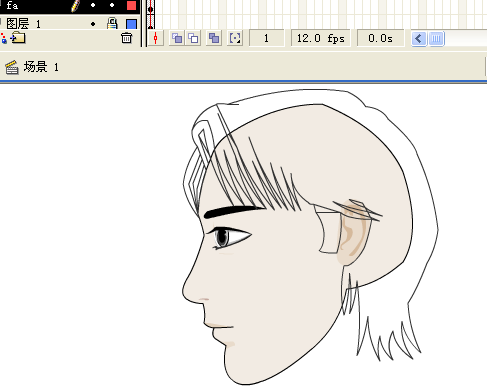This screenshot has width=487, height=387.
Task: Click blue outline color square of 图层 1
Action: 131,24
